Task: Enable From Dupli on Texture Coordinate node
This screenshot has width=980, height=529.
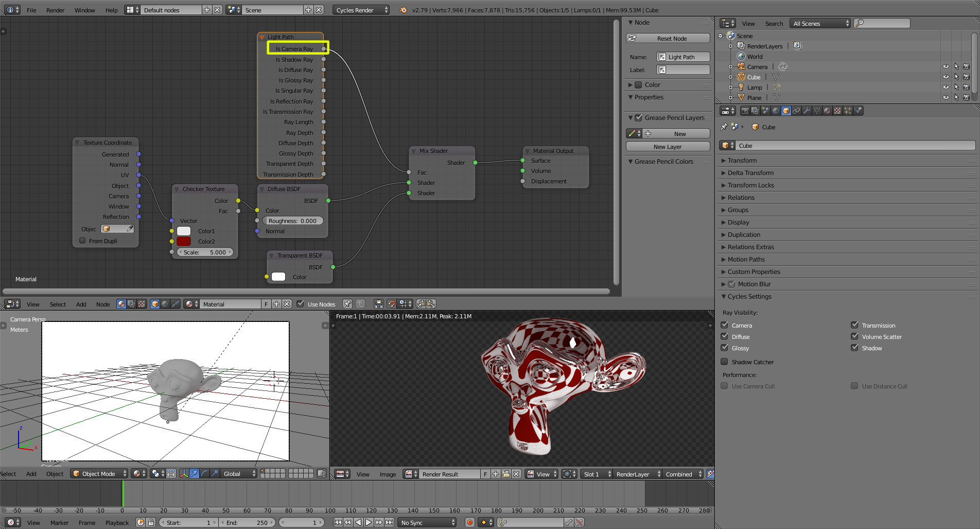Action: (82, 241)
